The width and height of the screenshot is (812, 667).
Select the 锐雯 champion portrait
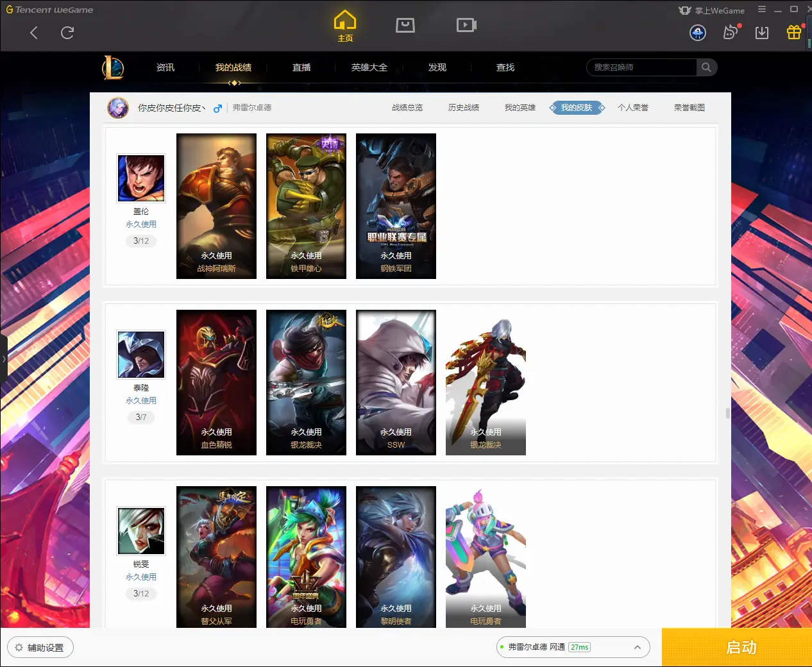(141, 531)
